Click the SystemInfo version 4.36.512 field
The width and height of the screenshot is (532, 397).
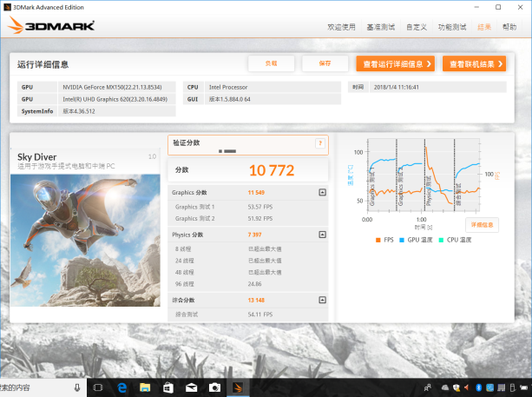pyautogui.click(x=116, y=111)
